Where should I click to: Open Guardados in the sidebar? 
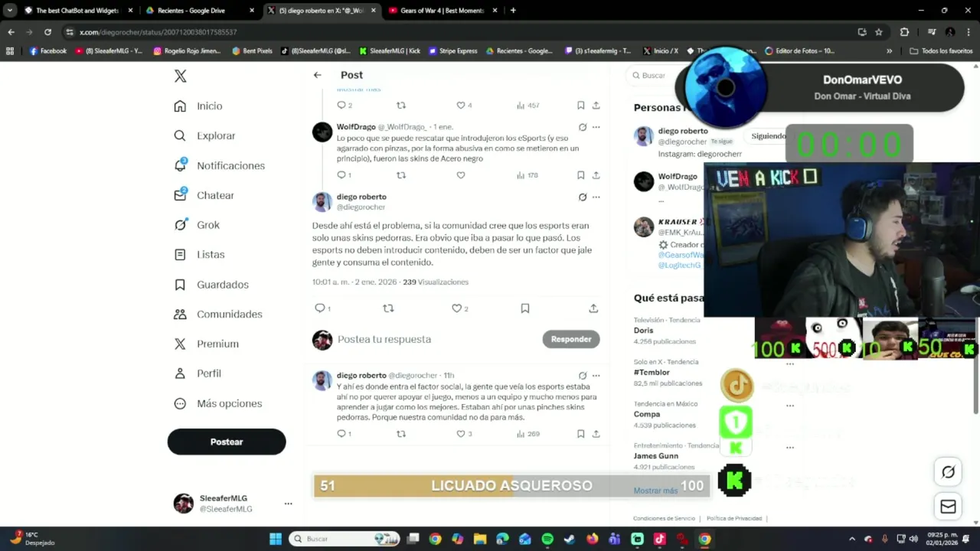click(x=211, y=285)
